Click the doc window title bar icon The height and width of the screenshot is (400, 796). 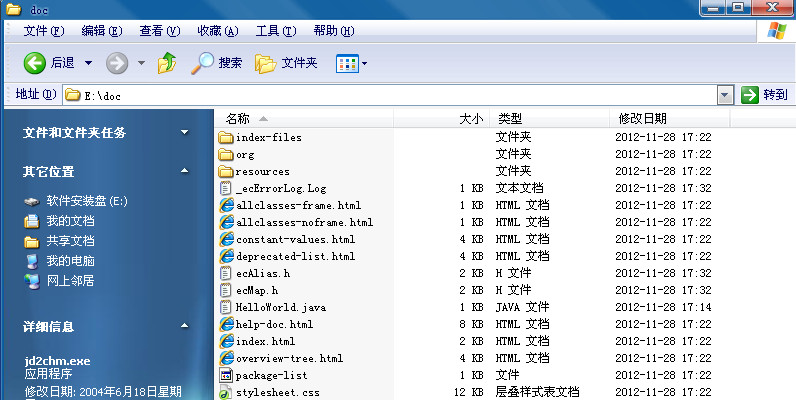click(x=13, y=9)
